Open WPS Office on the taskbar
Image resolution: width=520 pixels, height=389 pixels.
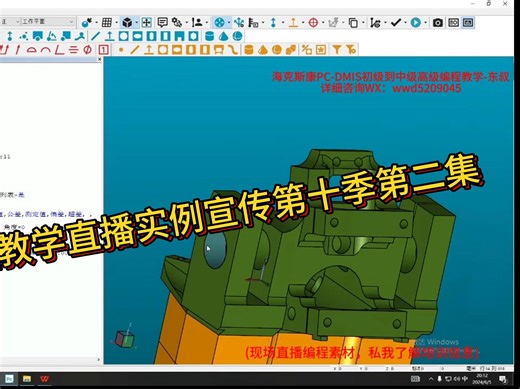point(44,379)
